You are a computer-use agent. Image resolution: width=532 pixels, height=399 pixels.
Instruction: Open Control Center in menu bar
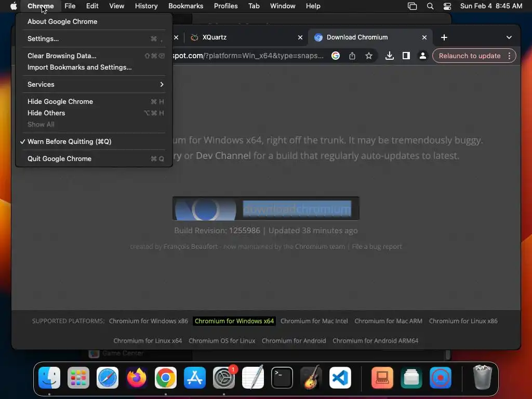(x=447, y=6)
